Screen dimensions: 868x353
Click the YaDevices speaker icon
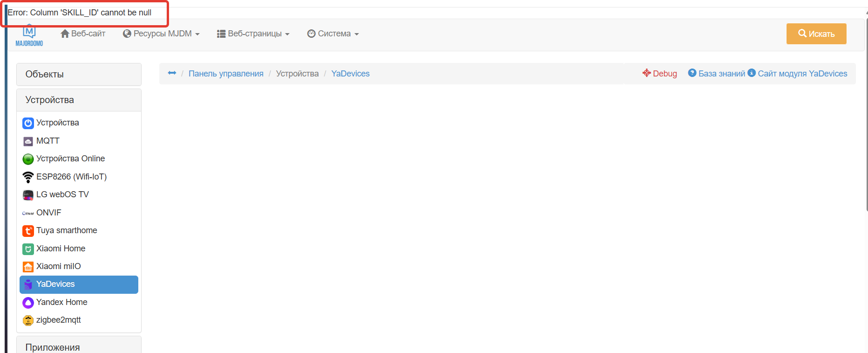[x=28, y=284]
